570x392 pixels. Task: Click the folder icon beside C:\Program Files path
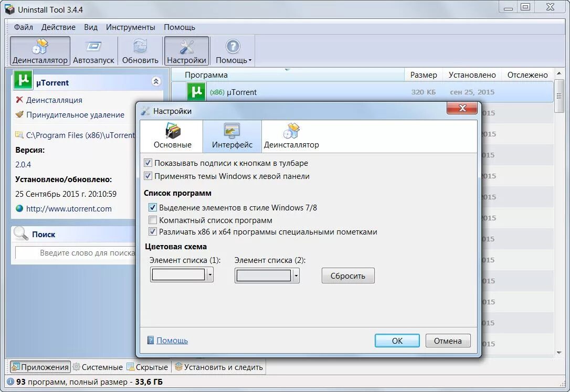pos(19,135)
